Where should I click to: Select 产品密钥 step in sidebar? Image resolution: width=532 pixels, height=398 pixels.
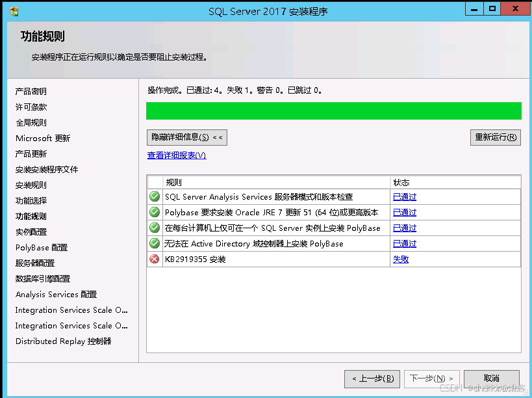click(31, 91)
